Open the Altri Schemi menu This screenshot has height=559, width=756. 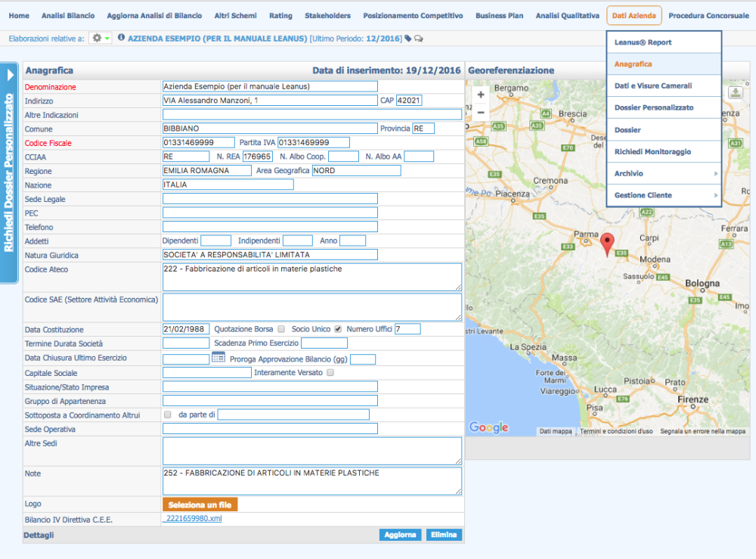point(235,15)
